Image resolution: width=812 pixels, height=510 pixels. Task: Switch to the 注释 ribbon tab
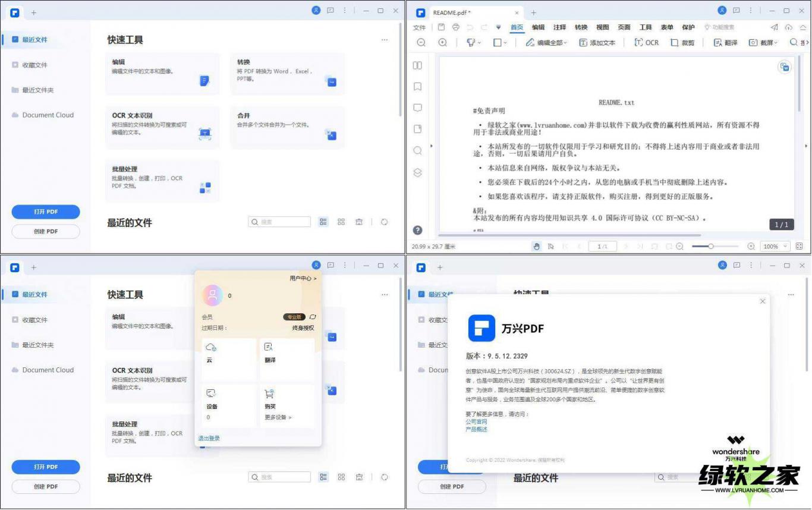[x=559, y=27]
